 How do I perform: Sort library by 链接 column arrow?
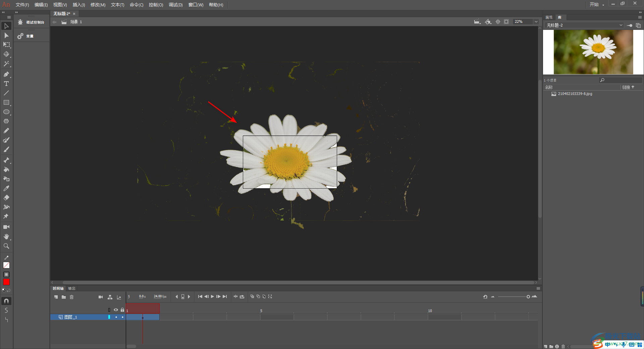pos(633,87)
